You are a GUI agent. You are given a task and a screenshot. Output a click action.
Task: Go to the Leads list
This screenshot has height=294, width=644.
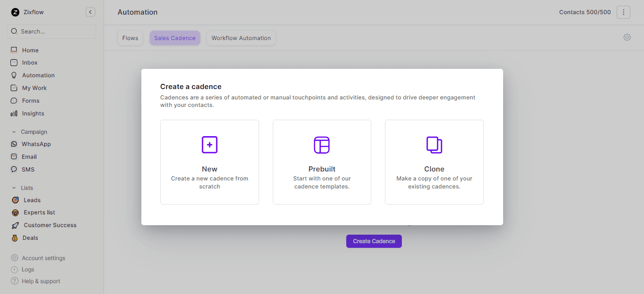32,200
